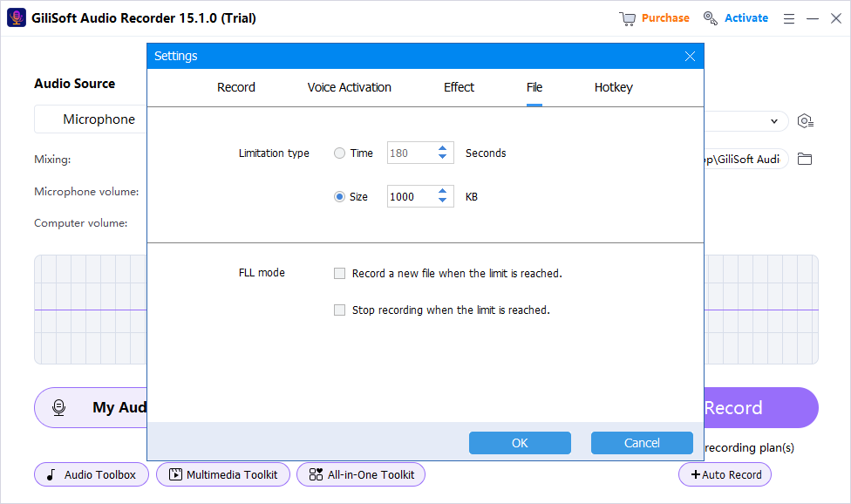Click the 1000 KB size input field

412,196
